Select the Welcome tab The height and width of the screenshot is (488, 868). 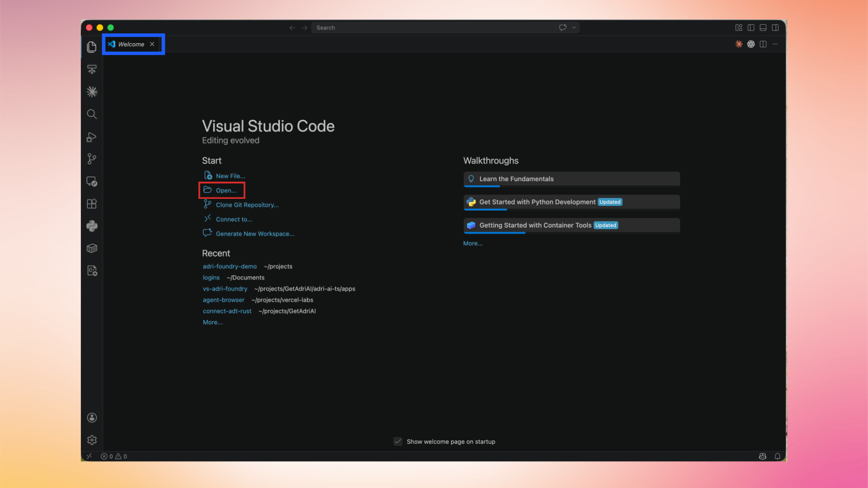131,44
